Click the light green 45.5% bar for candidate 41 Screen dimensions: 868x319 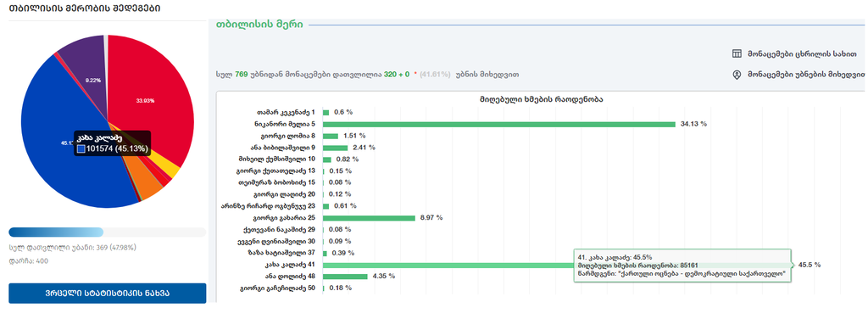point(448,265)
